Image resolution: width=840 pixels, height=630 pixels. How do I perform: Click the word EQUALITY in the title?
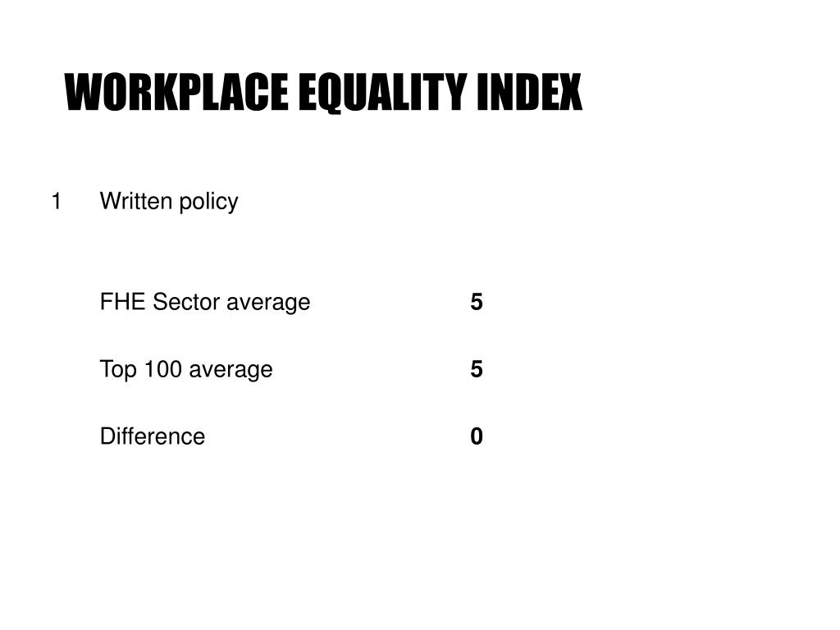tap(382, 94)
